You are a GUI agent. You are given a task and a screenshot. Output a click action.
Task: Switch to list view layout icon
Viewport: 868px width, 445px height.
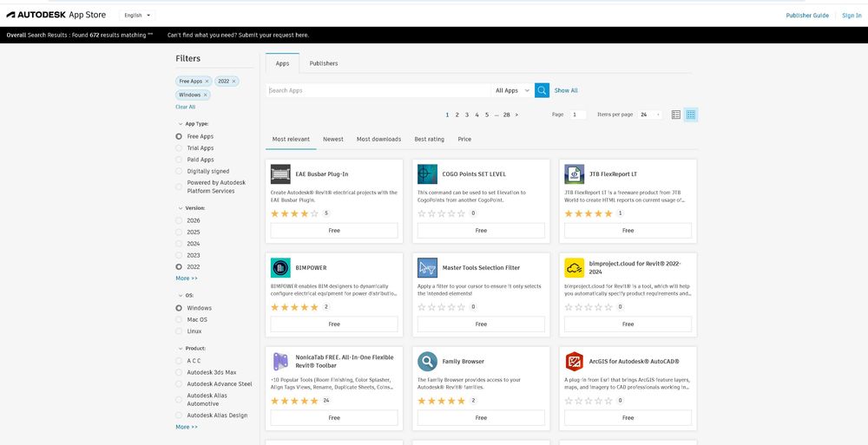[x=676, y=115]
